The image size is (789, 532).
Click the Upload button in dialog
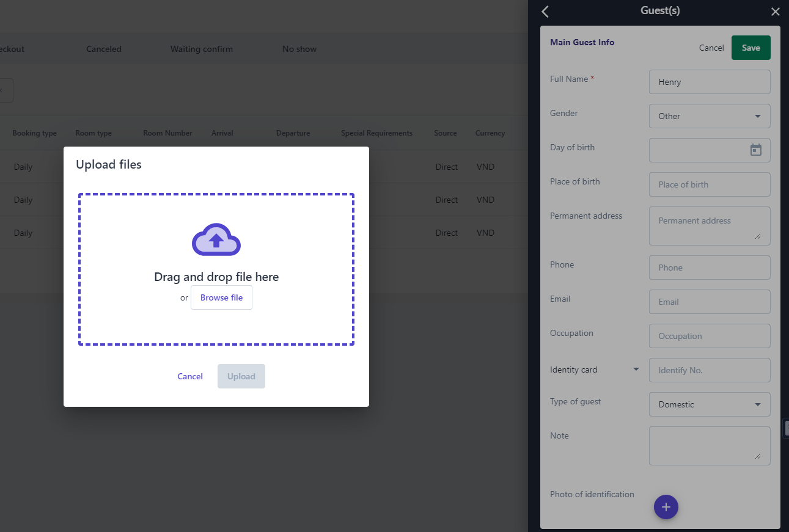[x=241, y=376]
